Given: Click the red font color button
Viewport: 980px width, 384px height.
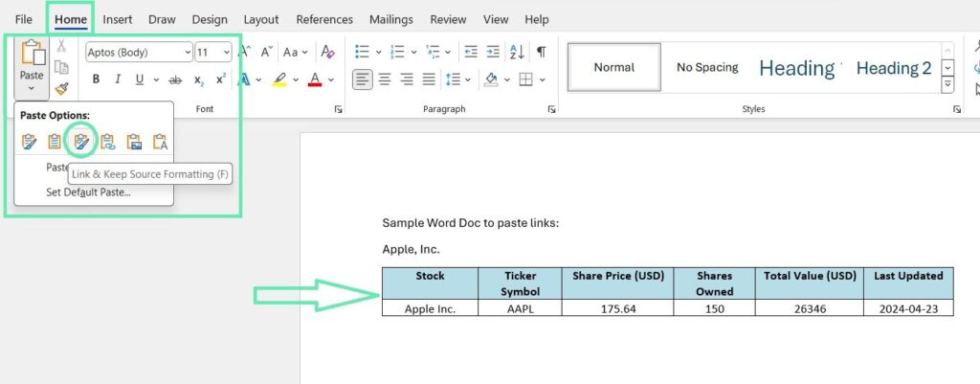Looking at the screenshot, I should coord(314,79).
